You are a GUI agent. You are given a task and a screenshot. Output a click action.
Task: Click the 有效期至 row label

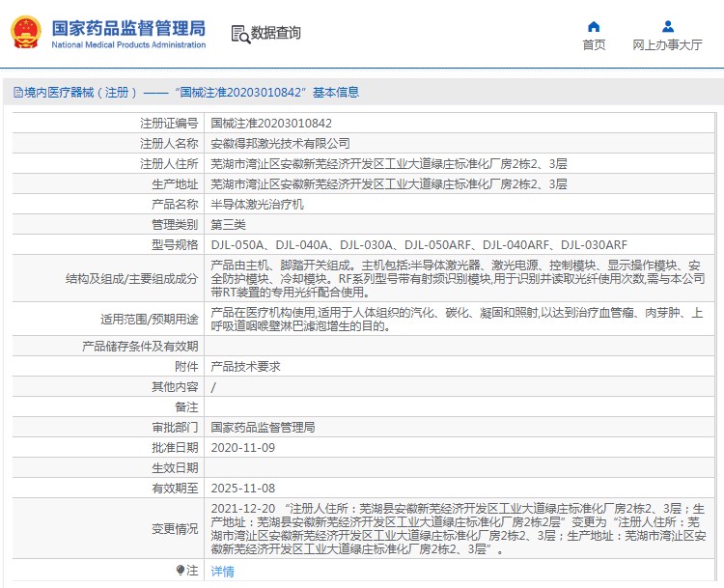175,489
